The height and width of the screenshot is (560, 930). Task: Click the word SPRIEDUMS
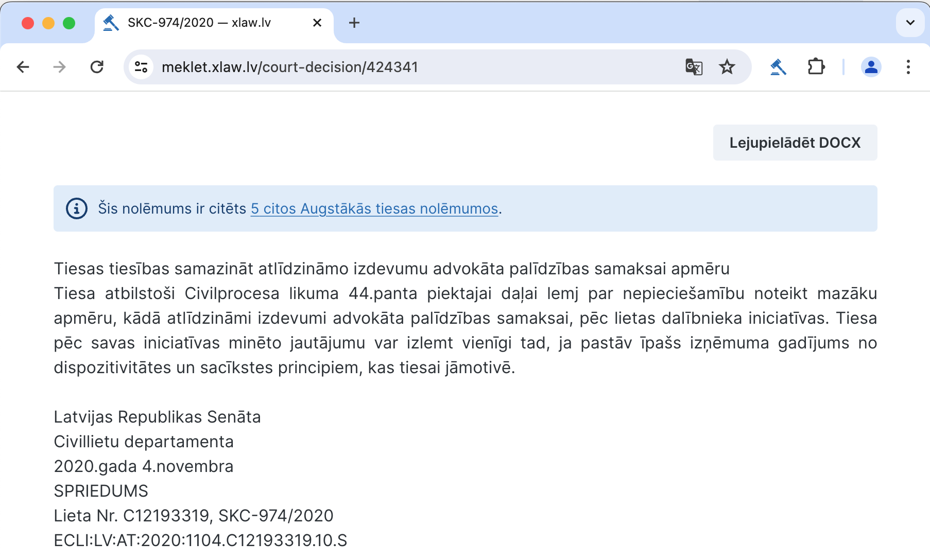tap(101, 491)
